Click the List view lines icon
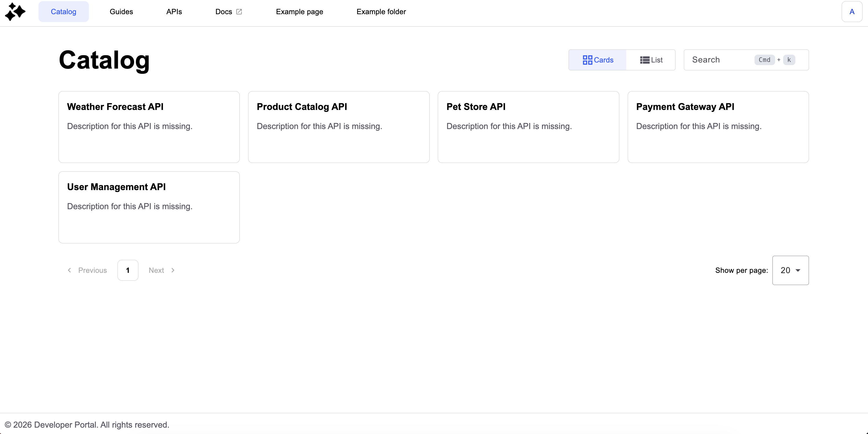The height and width of the screenshot is (434, 868). point(644,60)
